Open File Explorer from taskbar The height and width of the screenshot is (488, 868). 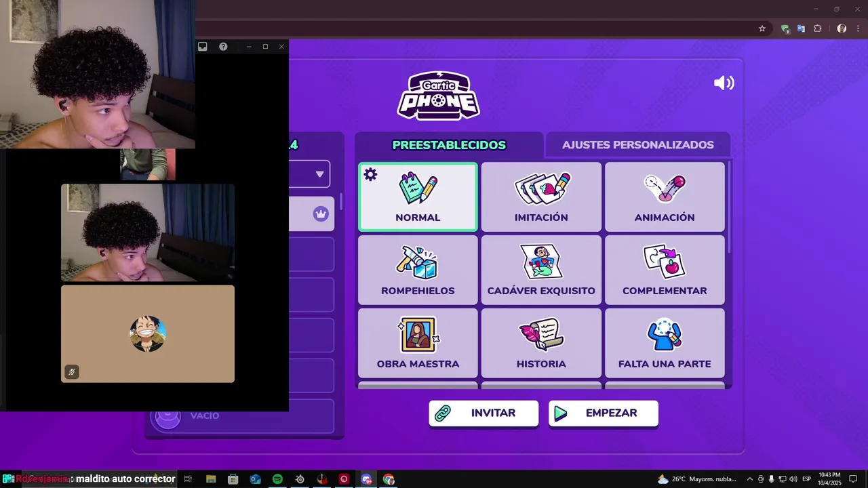click(x=211, y=479)
